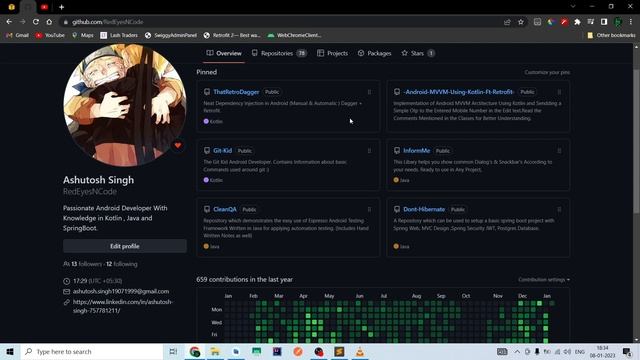The image size is (640, 360).
Task: Switch to Stars tab
Action: pyautogui.click(x=418, y=53)
